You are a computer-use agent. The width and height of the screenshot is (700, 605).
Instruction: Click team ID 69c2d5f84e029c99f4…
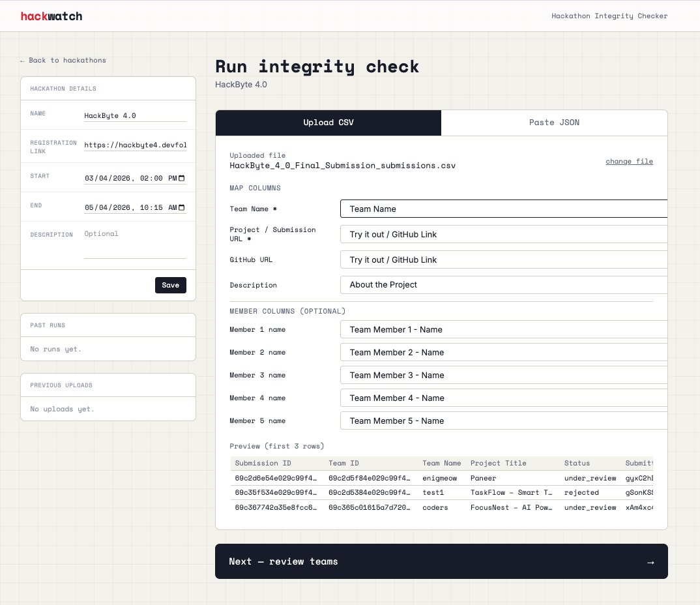(369, 478)
